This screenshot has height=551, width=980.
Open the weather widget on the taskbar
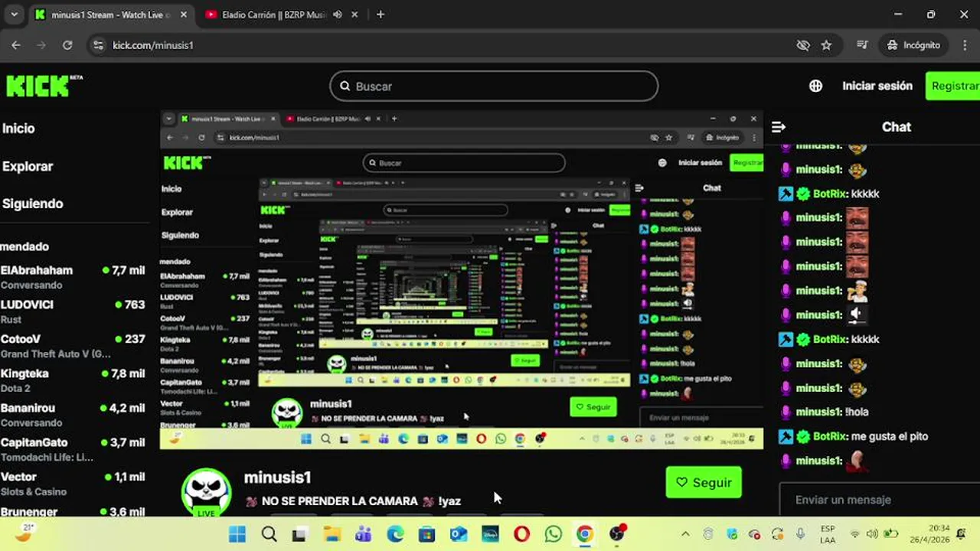pyautogui.click(x=25, y=533)
